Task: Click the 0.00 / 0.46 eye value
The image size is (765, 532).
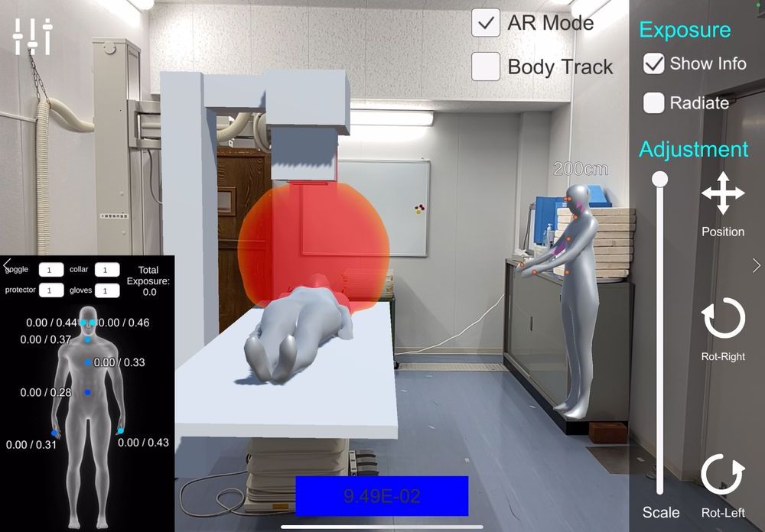Action: [124, 323]
